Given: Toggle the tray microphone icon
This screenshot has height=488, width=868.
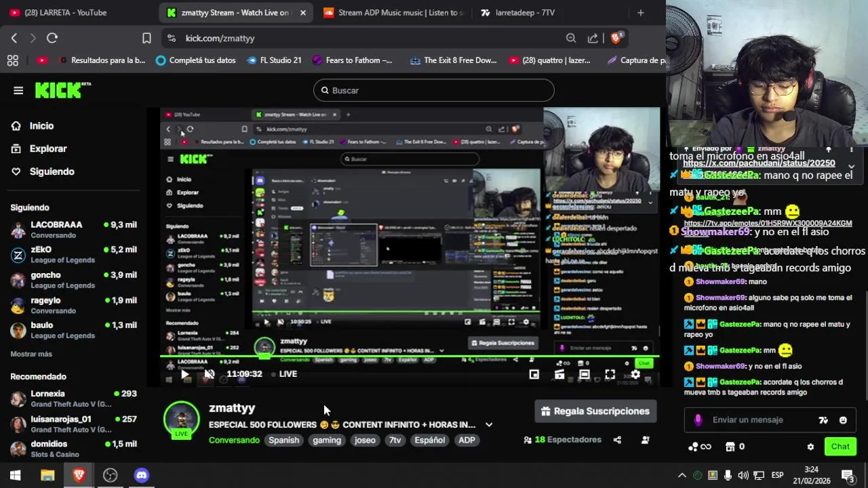Looking at the screenshot, I should 728,475.
